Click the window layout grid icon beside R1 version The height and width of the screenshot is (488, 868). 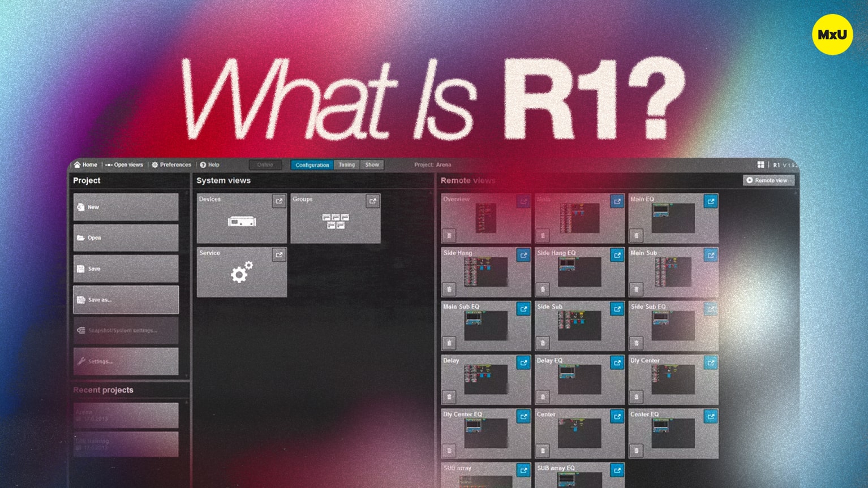click(x=761, y=164)
